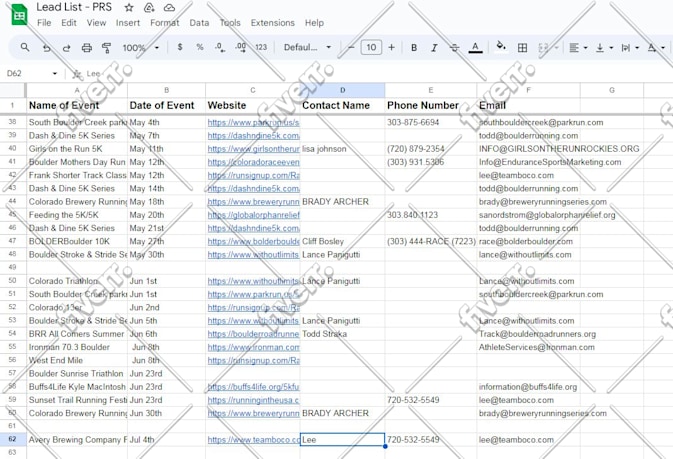
Task: Open the font family Default dropdown
Action: [x=307, y=47]
